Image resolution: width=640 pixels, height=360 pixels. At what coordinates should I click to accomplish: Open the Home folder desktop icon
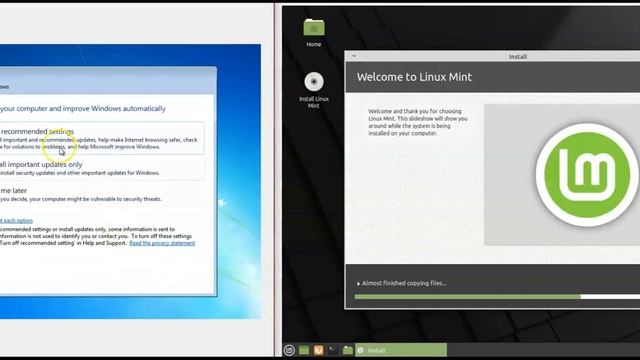314,33
